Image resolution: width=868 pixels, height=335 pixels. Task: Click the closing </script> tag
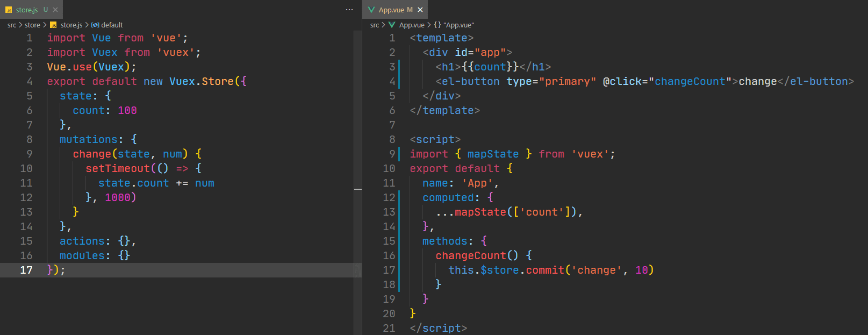coord(439,329)
